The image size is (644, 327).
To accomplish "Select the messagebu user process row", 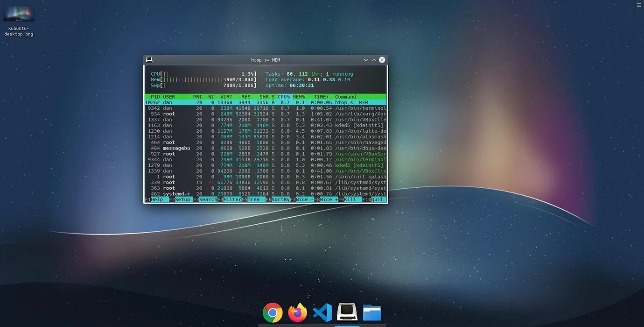I will 266,148.
